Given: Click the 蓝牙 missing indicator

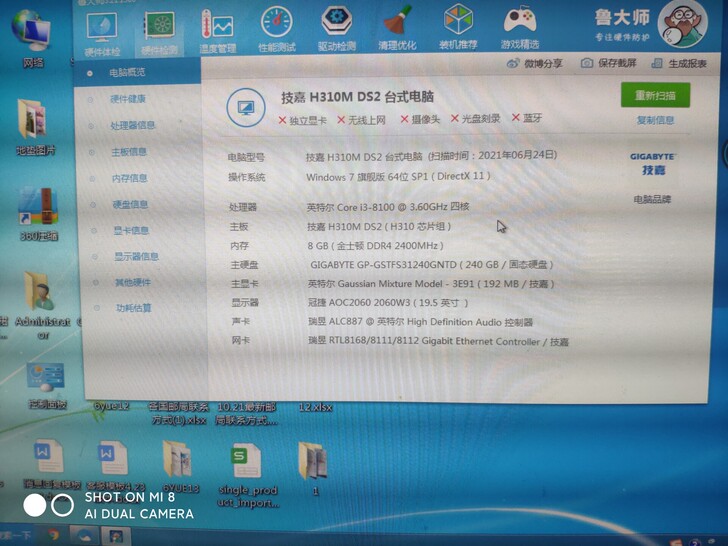Looking at the screenshot, I should [527, 118].
